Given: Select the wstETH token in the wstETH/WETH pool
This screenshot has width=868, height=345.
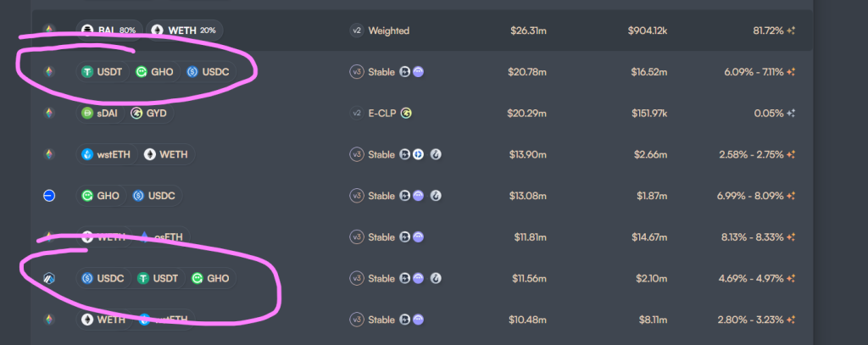Looking at the screenshot, I should pos(106,154).
